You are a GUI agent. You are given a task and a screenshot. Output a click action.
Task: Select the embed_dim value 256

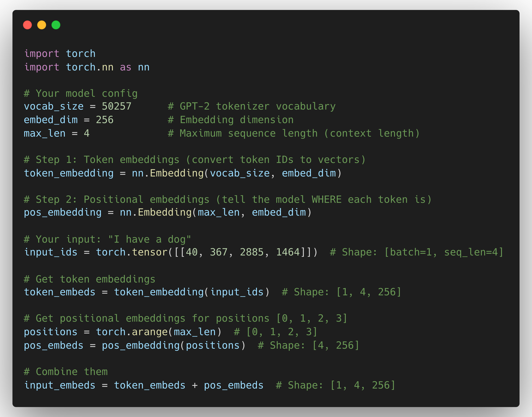(x=105, y=120)
